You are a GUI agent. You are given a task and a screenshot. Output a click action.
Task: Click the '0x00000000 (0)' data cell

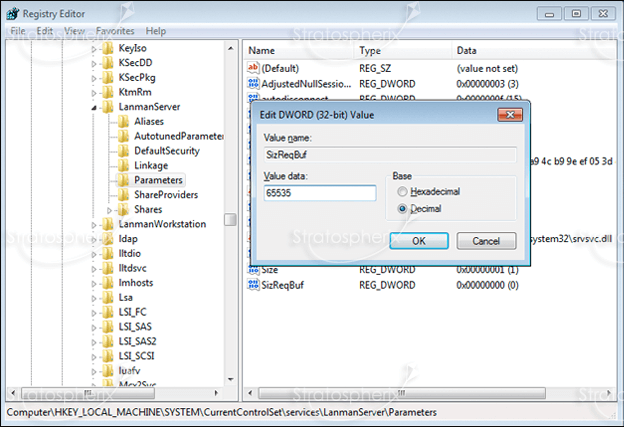488,285
